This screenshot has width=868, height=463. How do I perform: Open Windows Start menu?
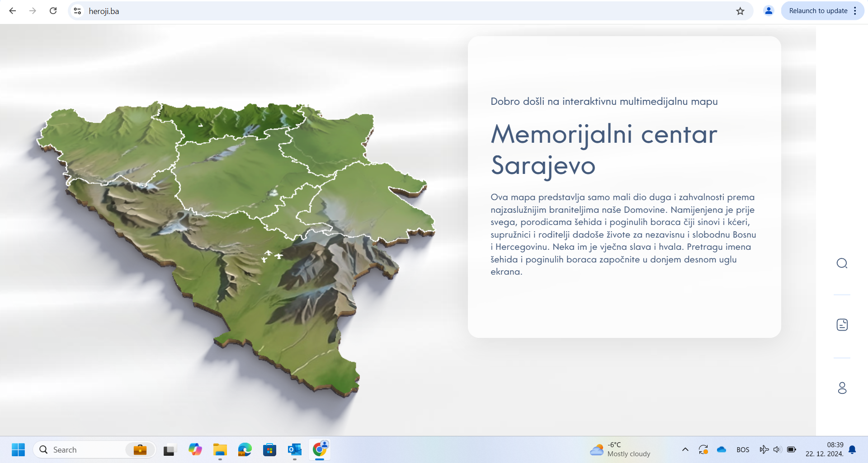[18, 449]
